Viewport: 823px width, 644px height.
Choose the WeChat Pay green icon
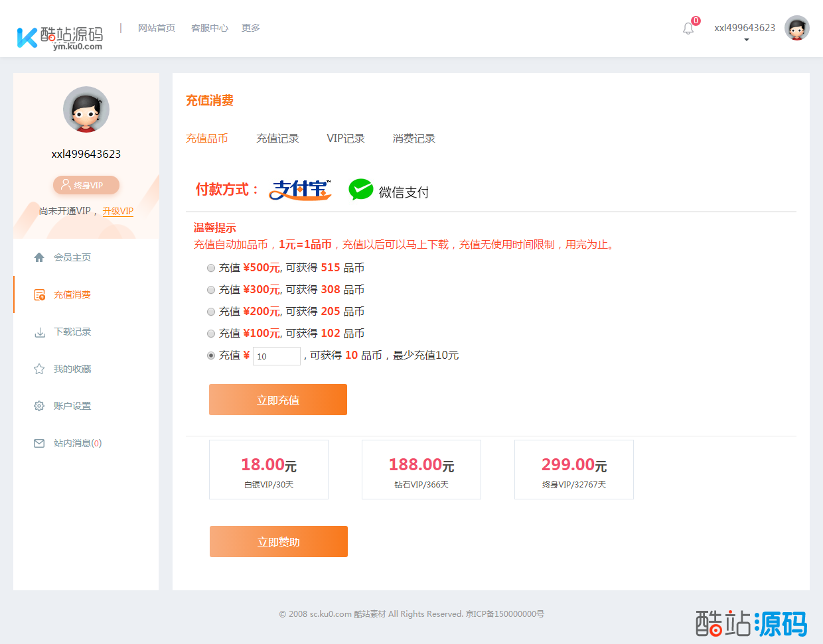click(x=360, y=190)
